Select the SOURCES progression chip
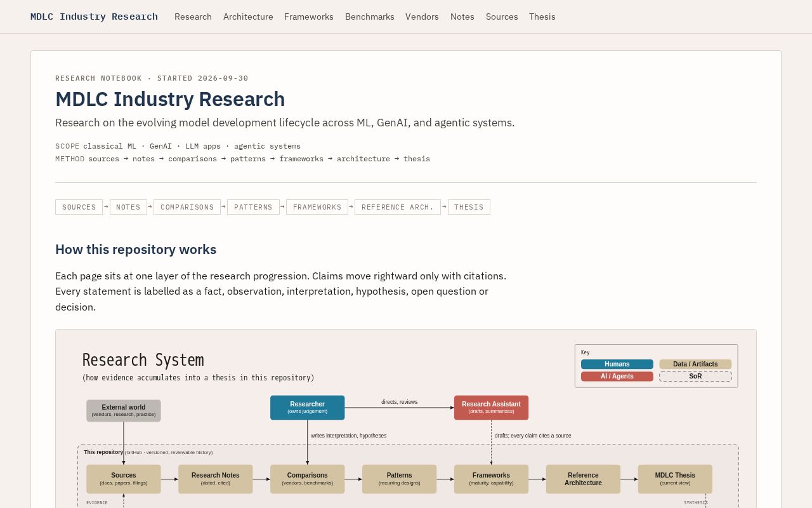This screenshot has width=812, height=508. pyautogui.click(x=79, y=207)
